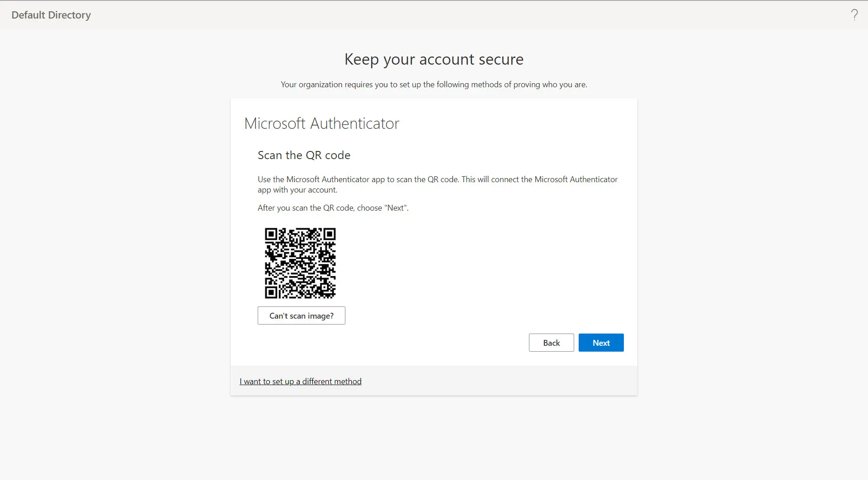Select the "Microsoft Authenticator" card title
The height and width of the screenshot is (480, 868).
(321, 123)
